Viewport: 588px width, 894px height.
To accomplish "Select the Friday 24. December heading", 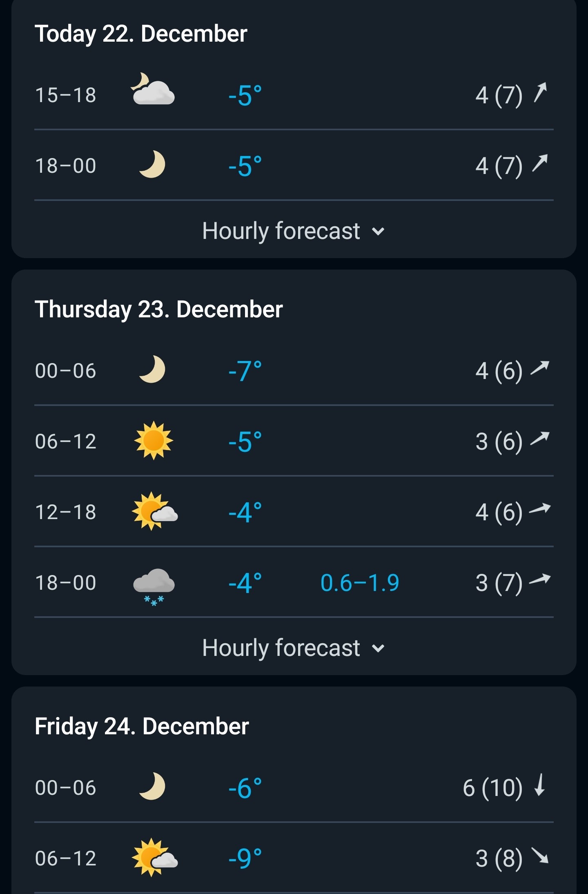I will (x=142, y=726).
